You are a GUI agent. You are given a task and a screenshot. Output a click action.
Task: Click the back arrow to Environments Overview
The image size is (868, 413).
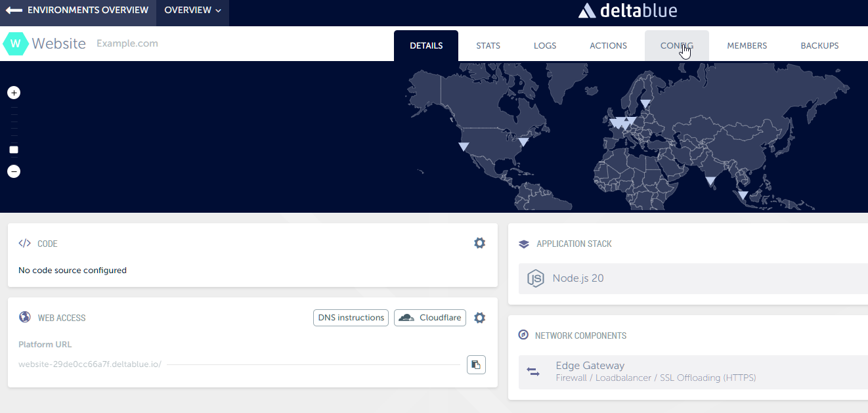[x=14, y=11]
